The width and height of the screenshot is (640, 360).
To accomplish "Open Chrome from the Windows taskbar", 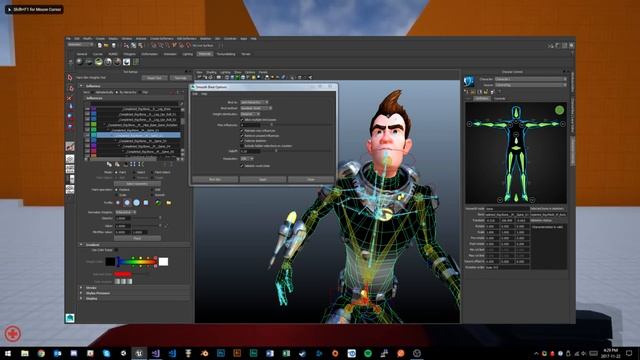I will pyautogui.click(x=41, y=353).
